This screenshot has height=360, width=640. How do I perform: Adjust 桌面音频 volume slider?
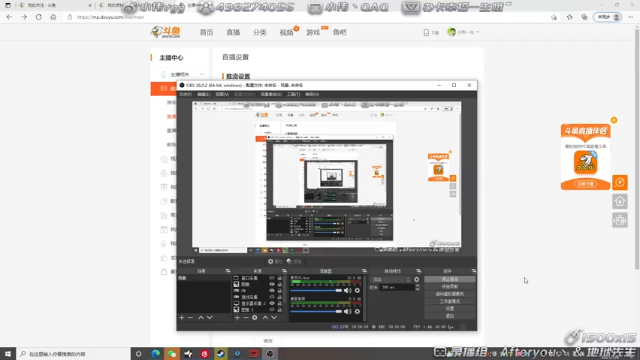click(x=316, y=311)
